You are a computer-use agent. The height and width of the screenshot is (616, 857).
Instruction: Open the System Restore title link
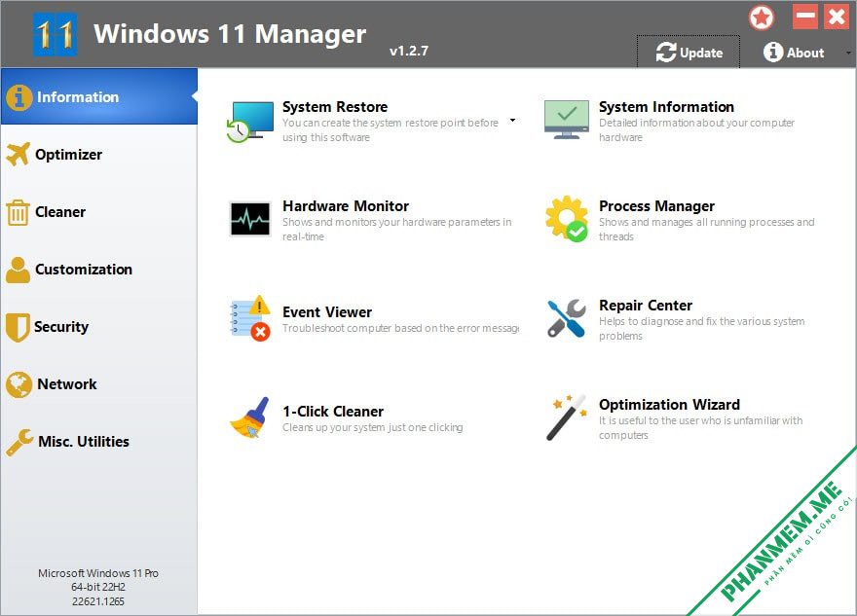click(335, 106)
